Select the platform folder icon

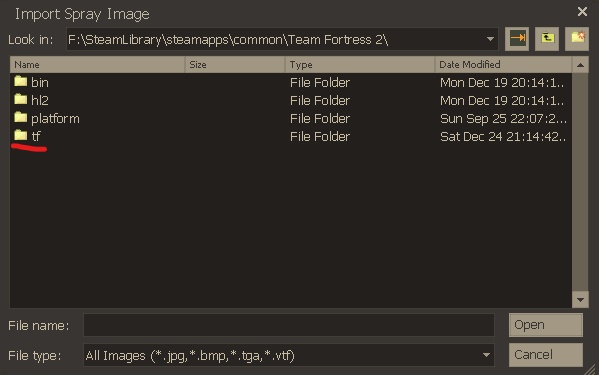pyautogui.click(x=21, y=118)
